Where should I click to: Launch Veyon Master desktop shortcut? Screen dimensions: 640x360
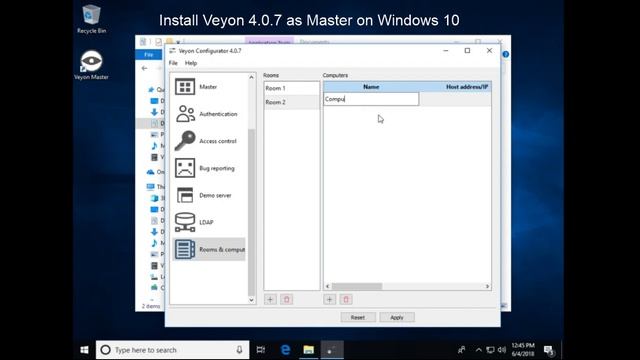(x=91, y=65)
